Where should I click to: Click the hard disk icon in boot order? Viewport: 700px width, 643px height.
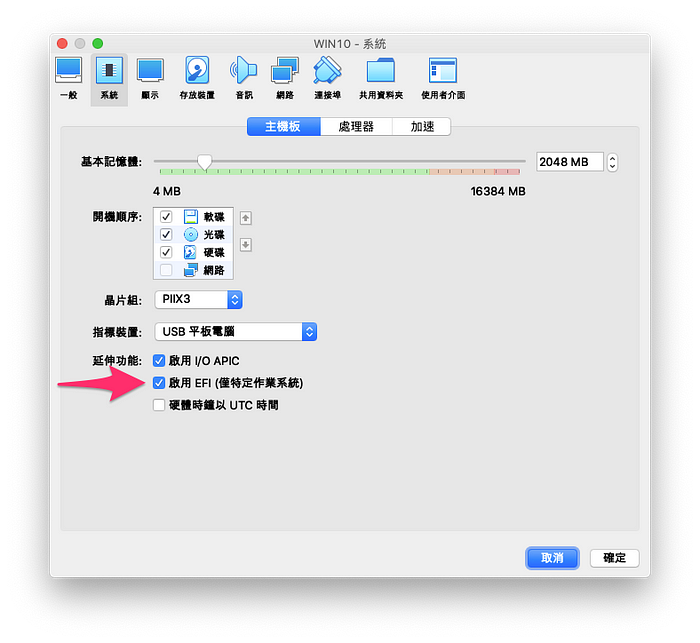point(191,252)
